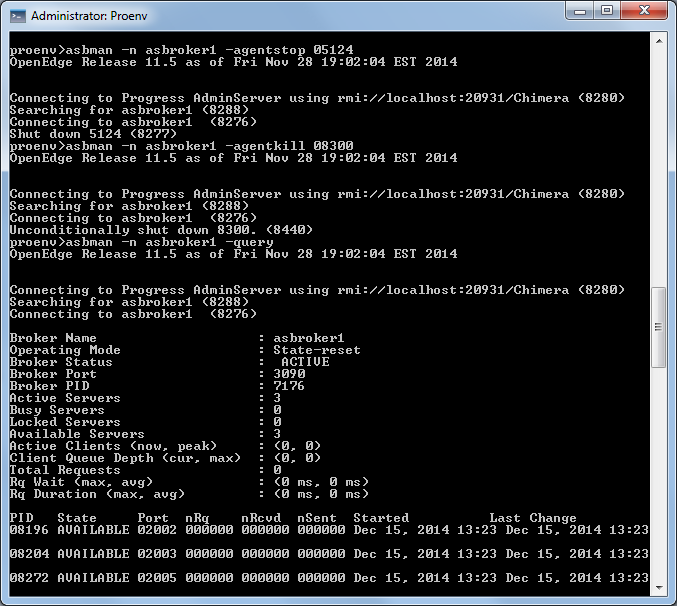
Task: Click the line 'Shut down 5124 (8277)'
Action: (93, 134)
